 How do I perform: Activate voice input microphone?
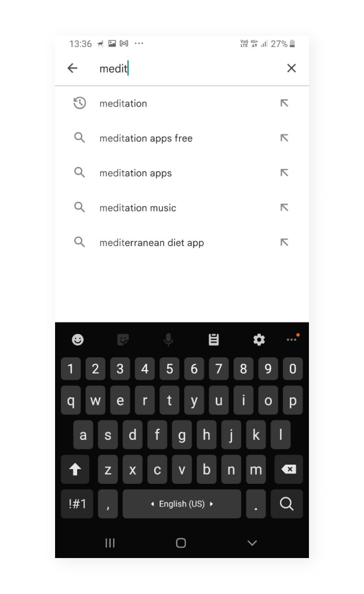coord(169,341)
